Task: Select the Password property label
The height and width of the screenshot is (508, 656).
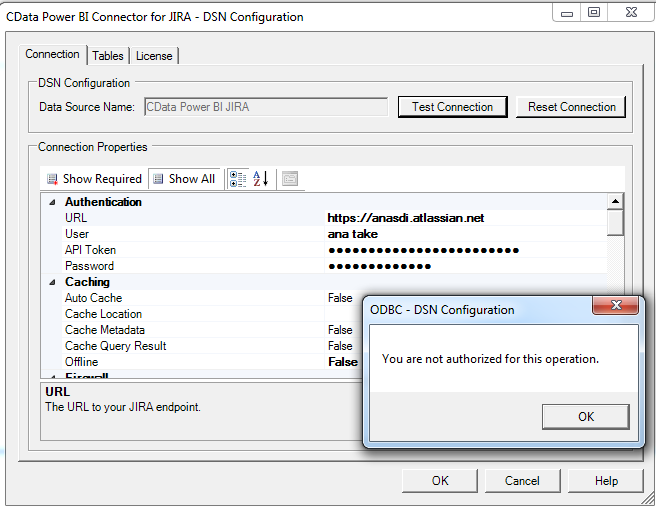Action: [x=90, y=266]
